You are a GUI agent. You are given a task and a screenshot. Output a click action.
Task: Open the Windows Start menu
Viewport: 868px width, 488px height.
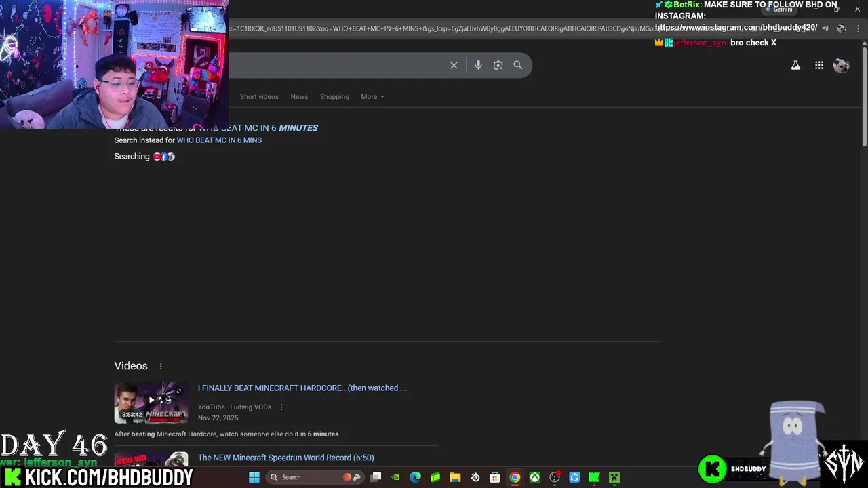point(254,477)
